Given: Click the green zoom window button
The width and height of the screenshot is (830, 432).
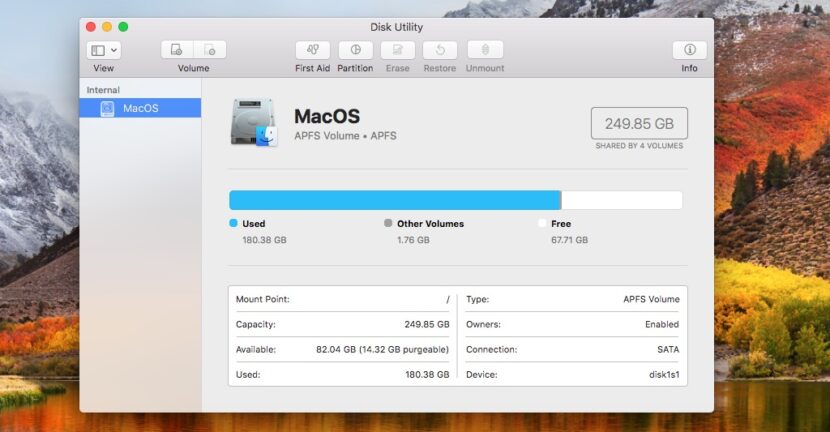Looking at the screenshot, I should coord(123,26).
